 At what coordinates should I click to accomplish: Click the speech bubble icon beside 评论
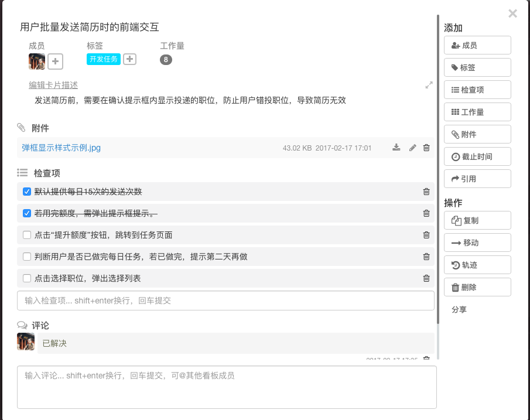click(22, 325)
